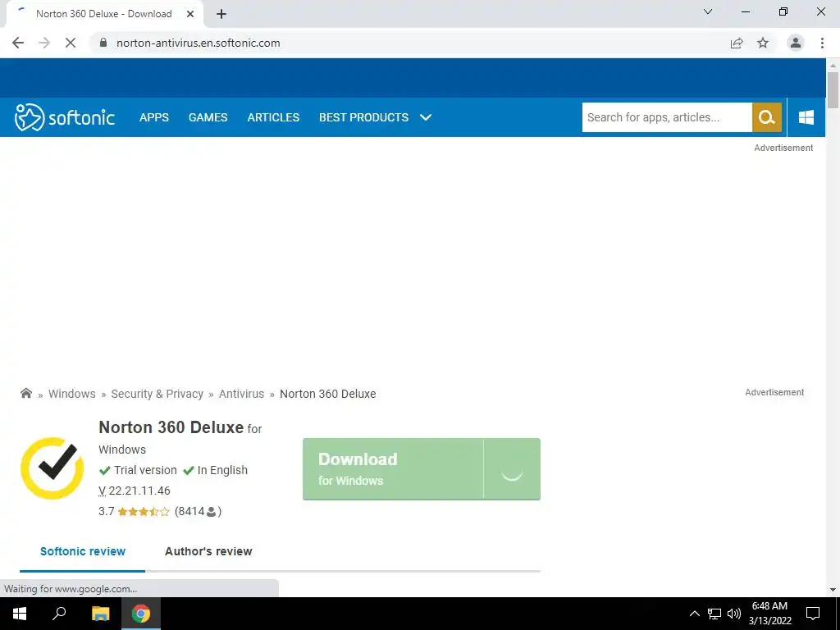Open the GAMES menu
Viewport: 840px width, 630px height.
(x=208, y=117)
